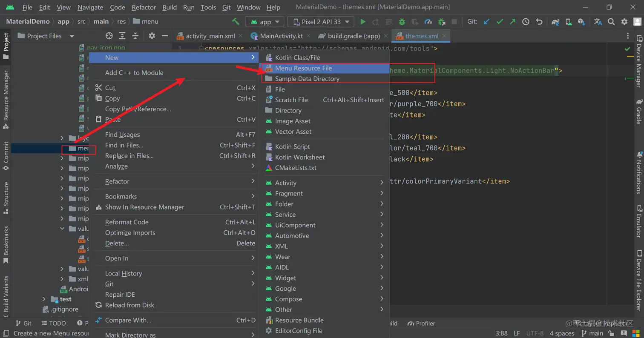
Task: Select nav_icon.png in project tree
Action: [101, 48]
